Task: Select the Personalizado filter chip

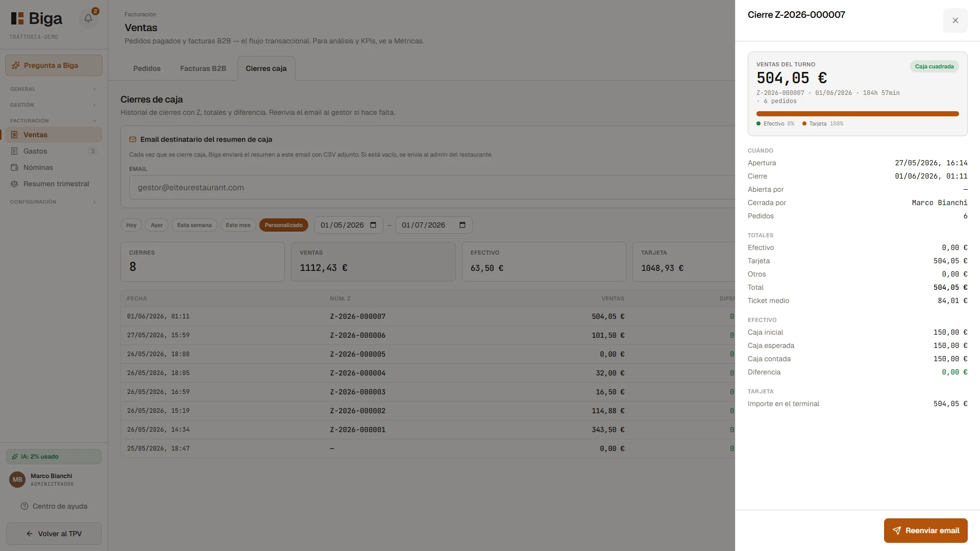Action: click(x=283, y=225)
